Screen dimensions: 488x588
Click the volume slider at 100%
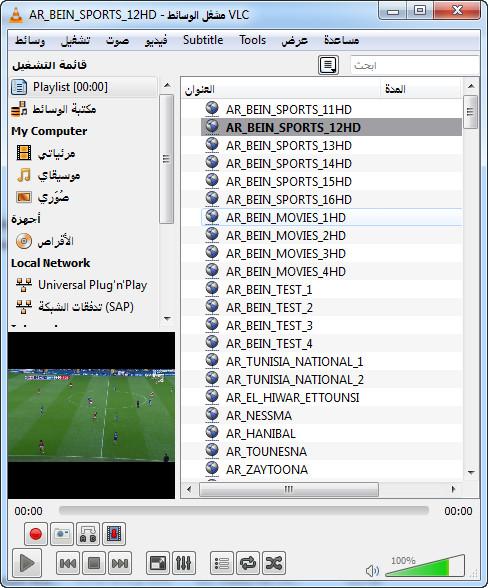(425, 566)
